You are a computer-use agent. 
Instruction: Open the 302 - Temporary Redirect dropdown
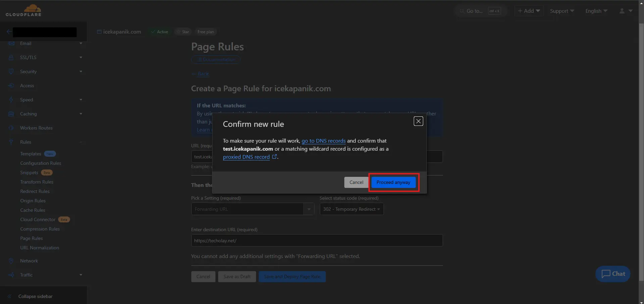(351, 209)
